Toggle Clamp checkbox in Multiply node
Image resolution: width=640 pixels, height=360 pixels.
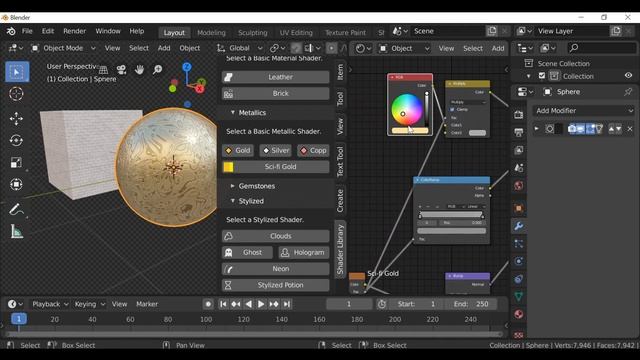452,110
